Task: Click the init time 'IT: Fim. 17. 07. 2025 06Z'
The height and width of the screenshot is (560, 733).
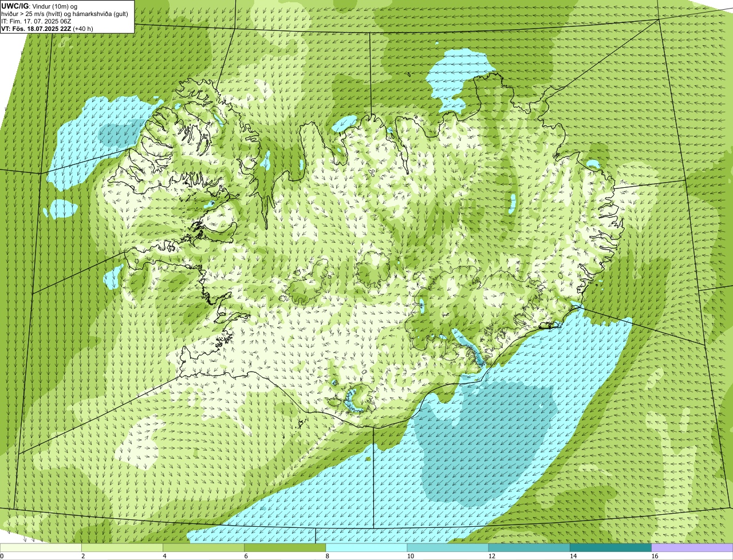Action: point(36,21)
